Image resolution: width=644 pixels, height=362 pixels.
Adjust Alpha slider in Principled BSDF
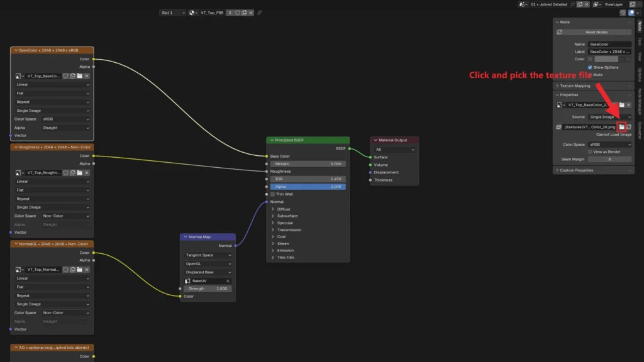308,187
